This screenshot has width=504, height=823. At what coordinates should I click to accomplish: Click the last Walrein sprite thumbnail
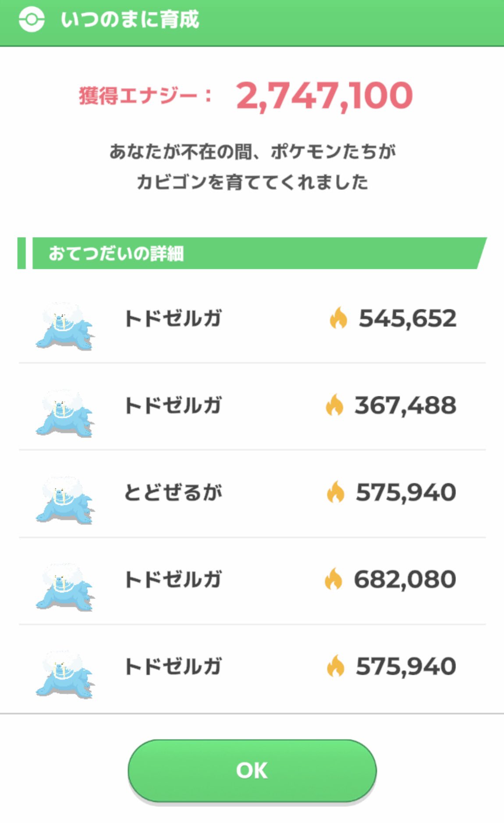(x=65, y=674)
